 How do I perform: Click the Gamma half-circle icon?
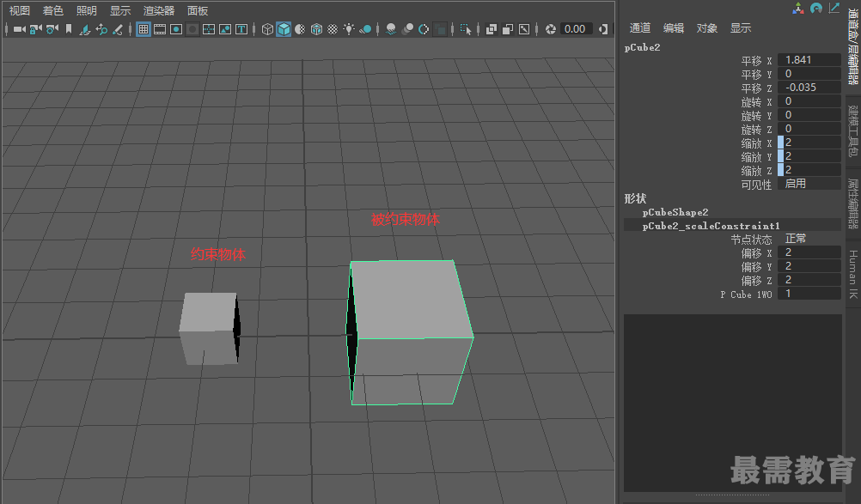pos(603,29)
